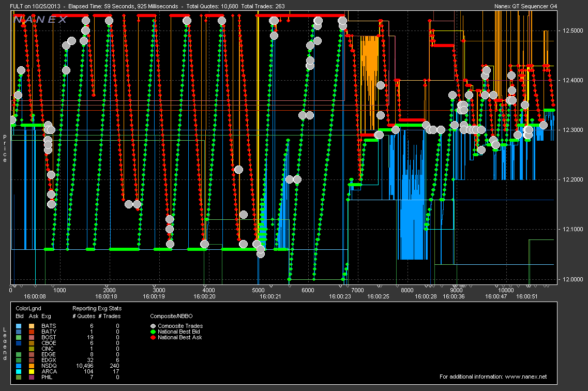Click the '# Trades' column header
The image size is (588, 391).
110,316
